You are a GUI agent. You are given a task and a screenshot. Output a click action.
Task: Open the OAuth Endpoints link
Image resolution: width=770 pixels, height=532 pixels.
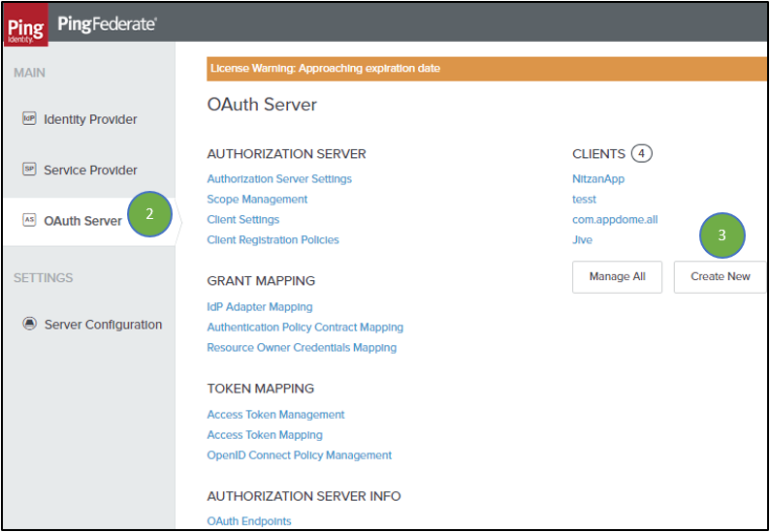pyautogui.click(x=249, y=521)
